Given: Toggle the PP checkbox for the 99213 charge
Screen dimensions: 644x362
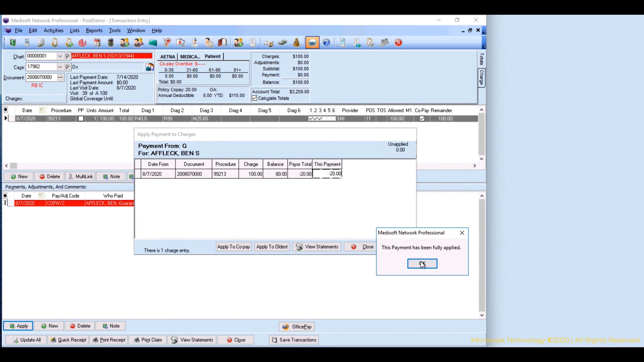Looking at the screenshot, I should [x=80, y=118].
